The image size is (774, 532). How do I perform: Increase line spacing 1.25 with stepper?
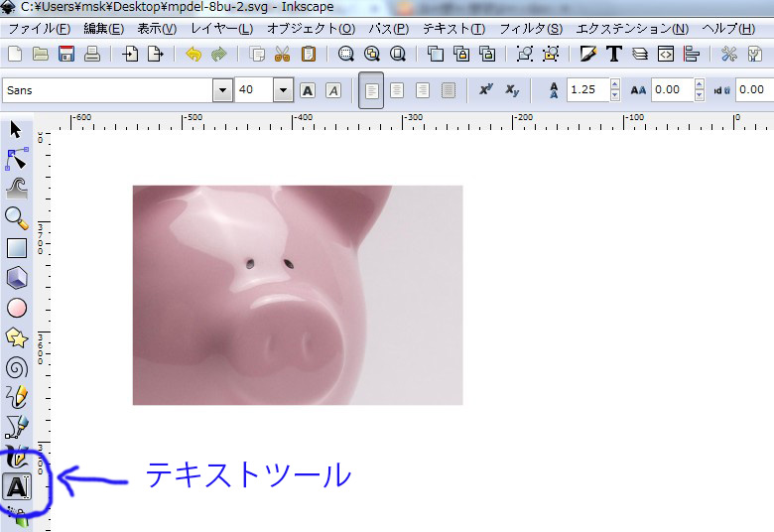pyautogui.click(x=615, y=85)
